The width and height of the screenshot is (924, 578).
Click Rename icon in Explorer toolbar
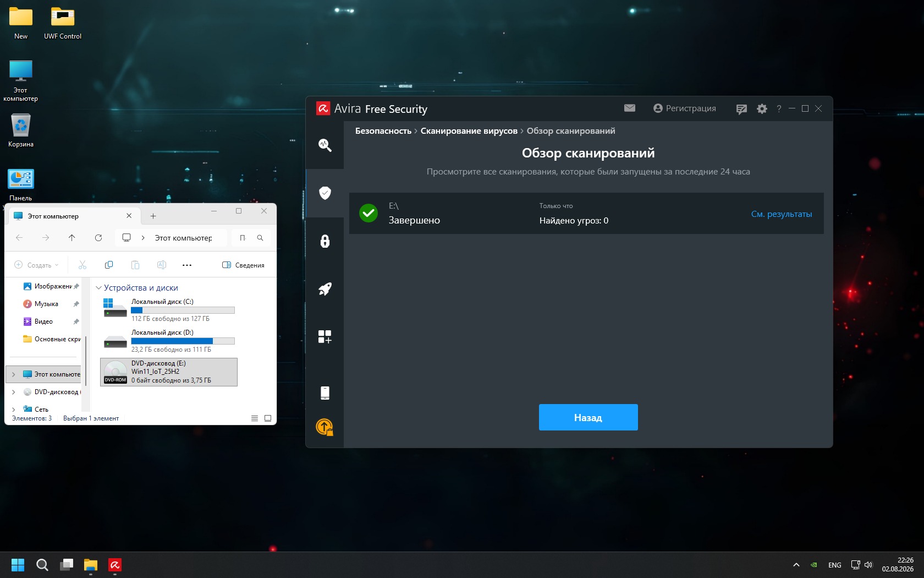point(162,265)
